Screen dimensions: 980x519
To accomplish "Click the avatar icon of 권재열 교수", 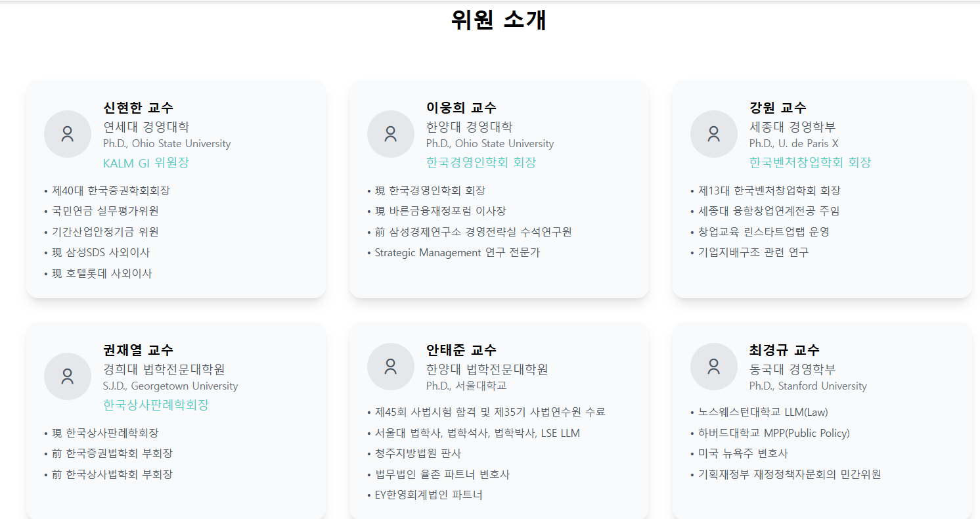I will coord(68,376).
